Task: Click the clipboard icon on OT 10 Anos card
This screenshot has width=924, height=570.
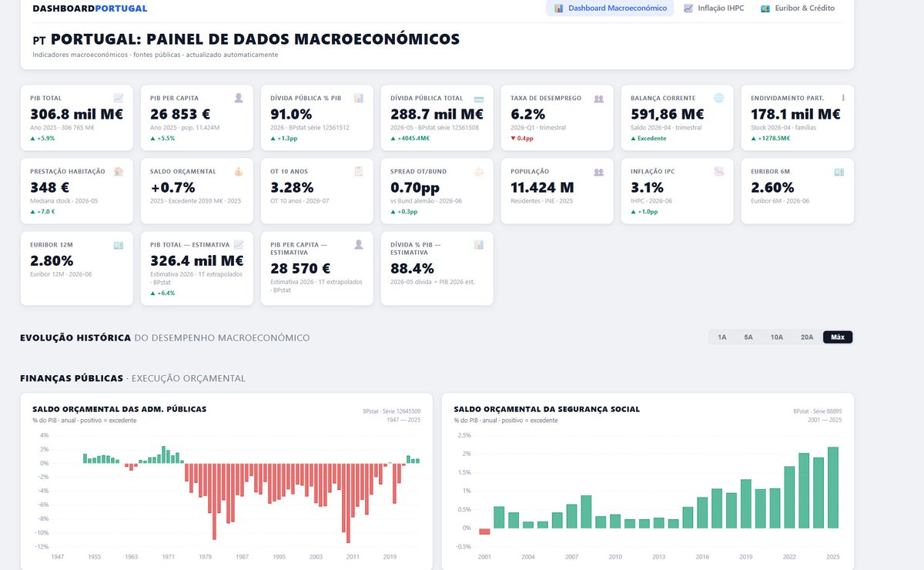Action: (359, 171)
